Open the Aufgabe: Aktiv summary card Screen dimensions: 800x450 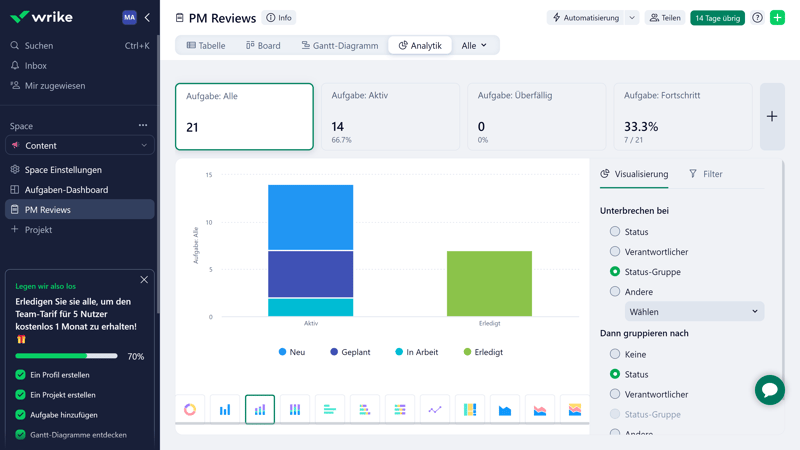coord(390,117)
